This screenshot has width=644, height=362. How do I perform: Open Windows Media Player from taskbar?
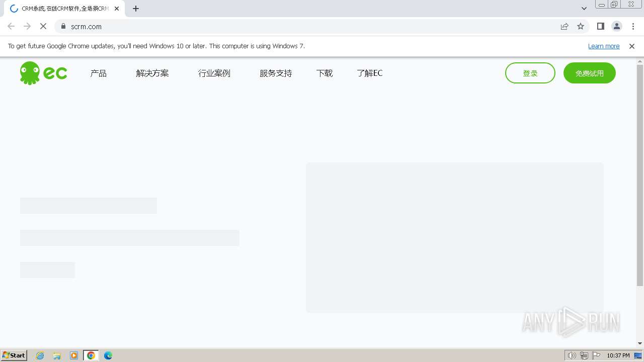[74, 355]
